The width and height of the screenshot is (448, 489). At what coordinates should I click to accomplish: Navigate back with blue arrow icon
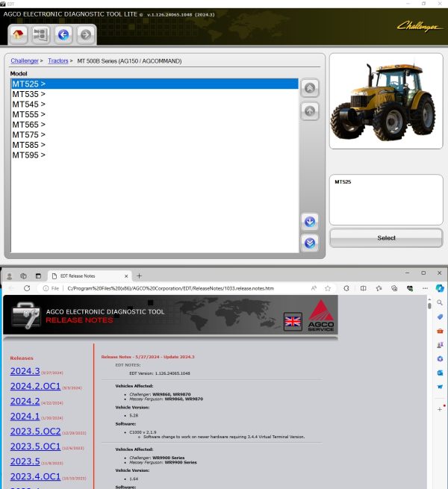point(63,34)
